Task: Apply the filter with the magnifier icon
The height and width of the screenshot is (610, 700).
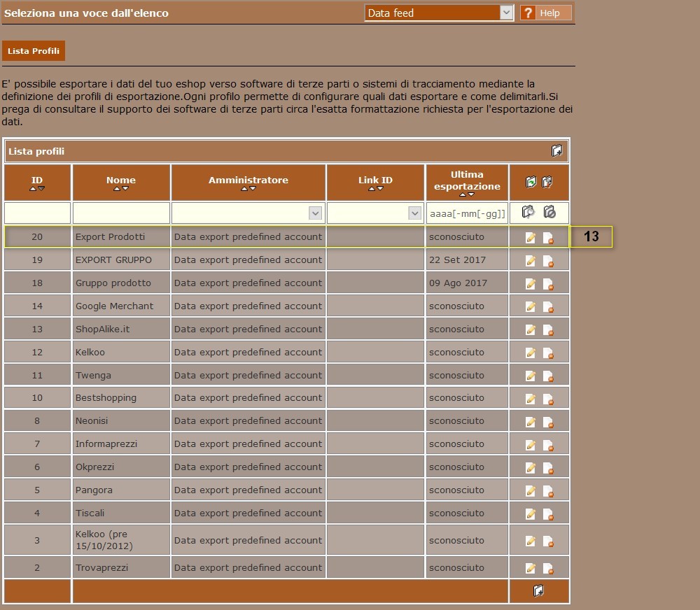Action: [x=528, y=212]
